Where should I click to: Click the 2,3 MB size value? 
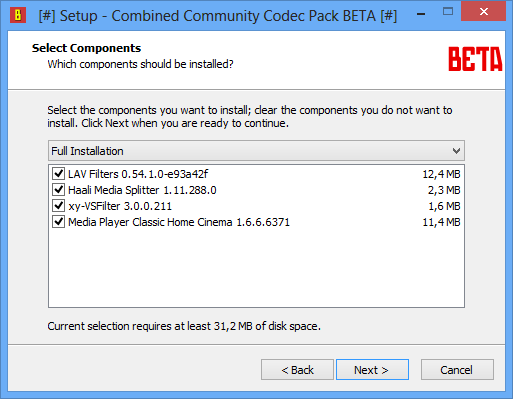click(x=444, y=190)
